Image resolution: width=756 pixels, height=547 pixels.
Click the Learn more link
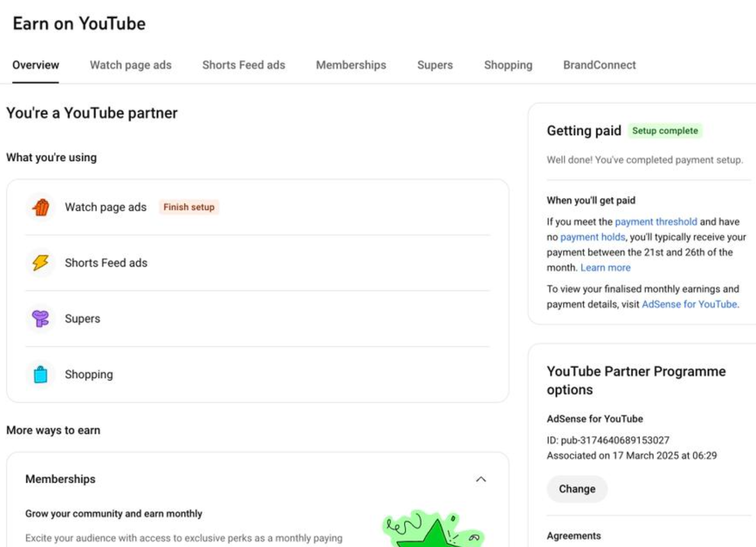605,268
